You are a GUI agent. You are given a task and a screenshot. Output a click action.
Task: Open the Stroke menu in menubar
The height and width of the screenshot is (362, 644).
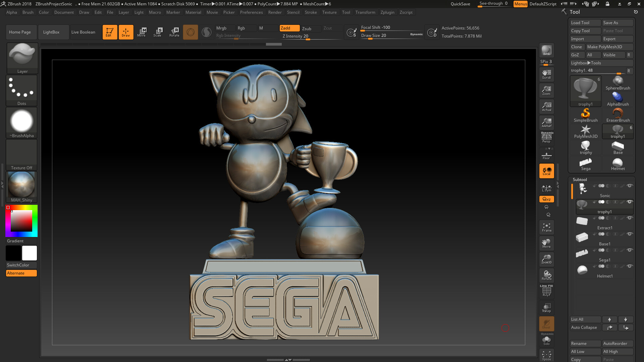tap(311, 12)
